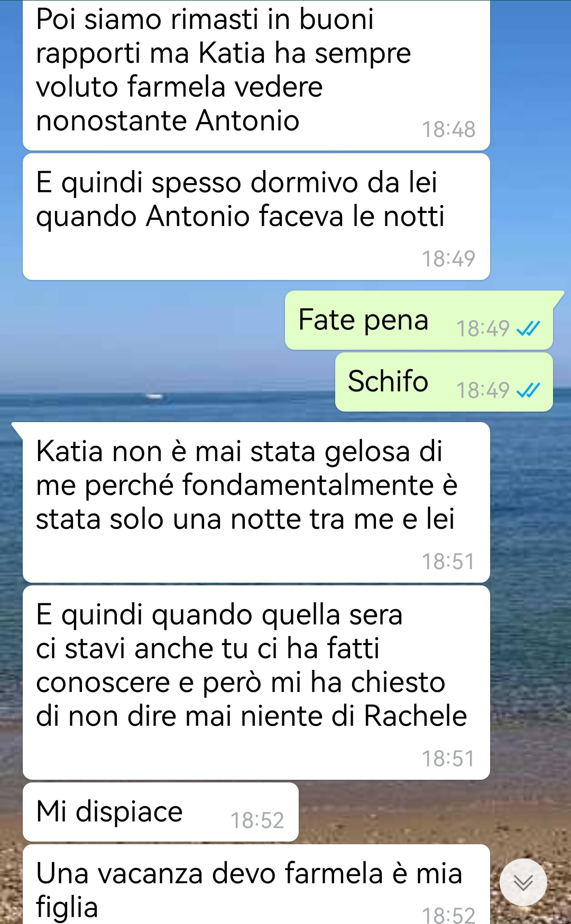Tap message starting 'E quindi quando quella sera'
The image size is (571, 924).
point(256,683)
